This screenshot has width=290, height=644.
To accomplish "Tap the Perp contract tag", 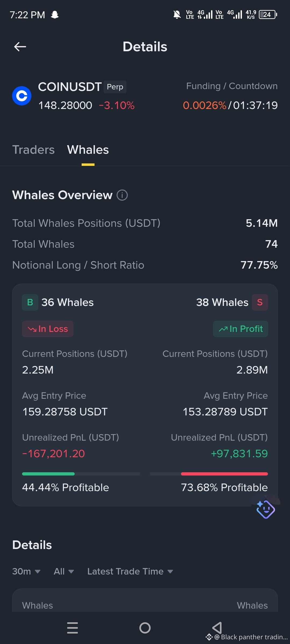I will coord(115,87).
